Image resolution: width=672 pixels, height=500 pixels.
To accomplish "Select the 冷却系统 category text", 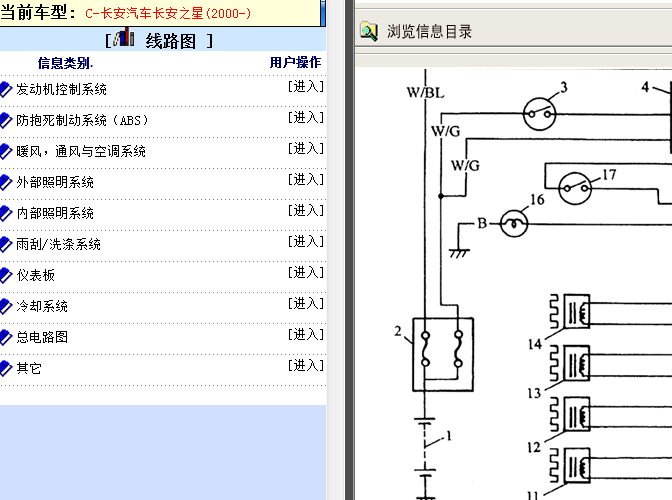I will [x=42, y=306].
